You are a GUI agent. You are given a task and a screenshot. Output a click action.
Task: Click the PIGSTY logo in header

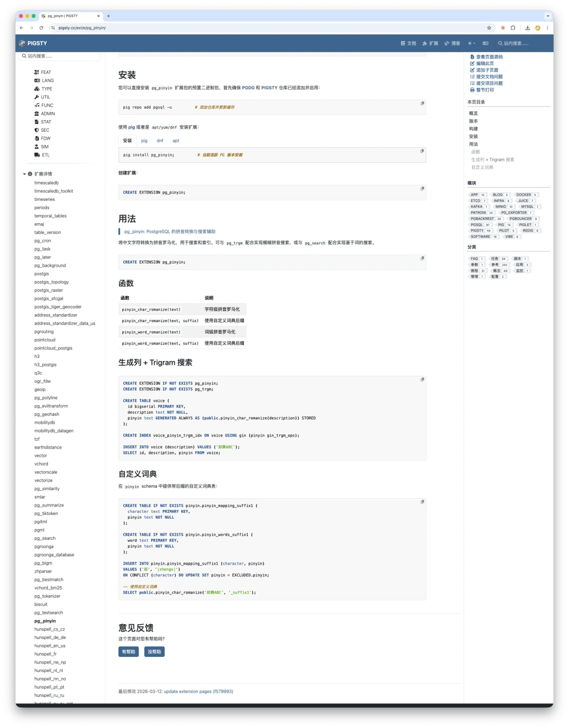[33, 43]
